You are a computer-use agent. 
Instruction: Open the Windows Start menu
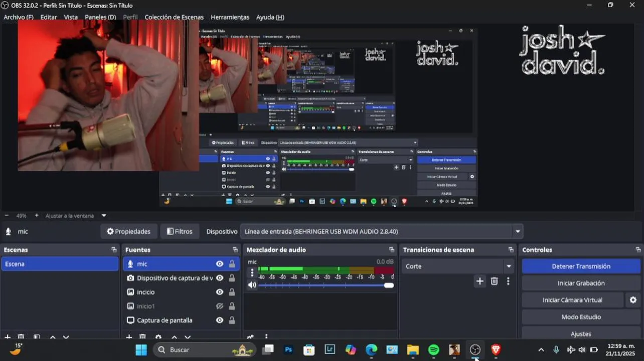141,349
